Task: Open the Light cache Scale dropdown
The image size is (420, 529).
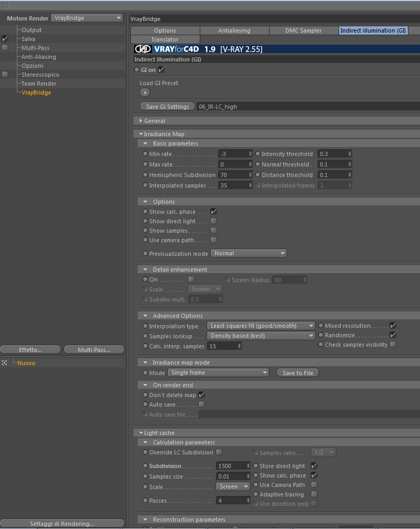Action: (233, 486)
